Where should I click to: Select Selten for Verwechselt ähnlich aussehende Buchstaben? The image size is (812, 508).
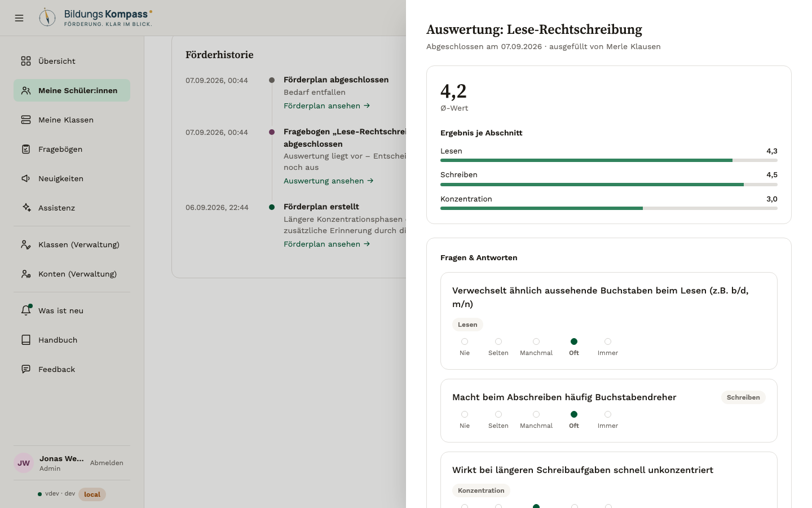click(x=498, y=341)
